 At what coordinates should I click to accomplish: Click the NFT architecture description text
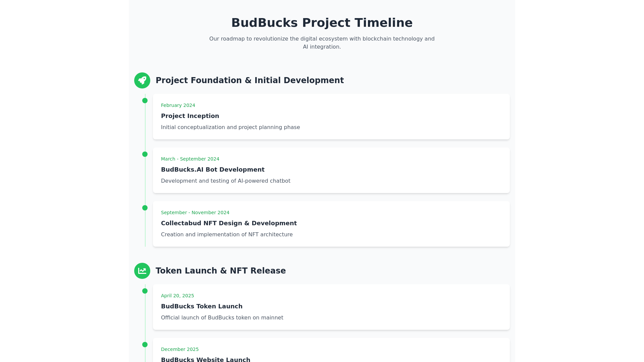(227, 235)
